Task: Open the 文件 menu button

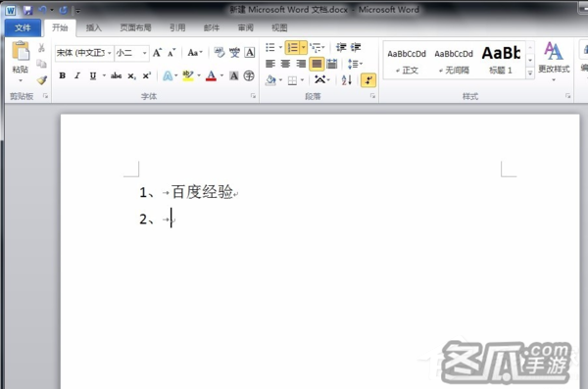Action: [23, 27]
